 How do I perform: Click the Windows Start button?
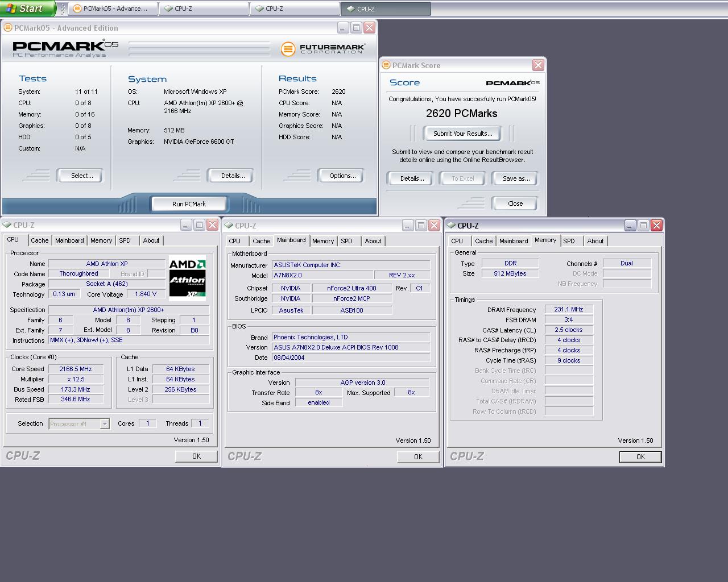point(27,8)
